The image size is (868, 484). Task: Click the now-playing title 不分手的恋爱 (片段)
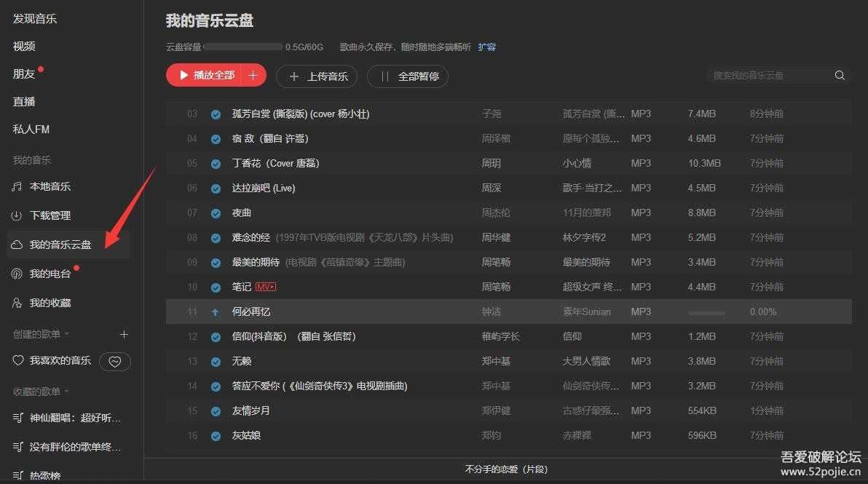click(507, 469)
